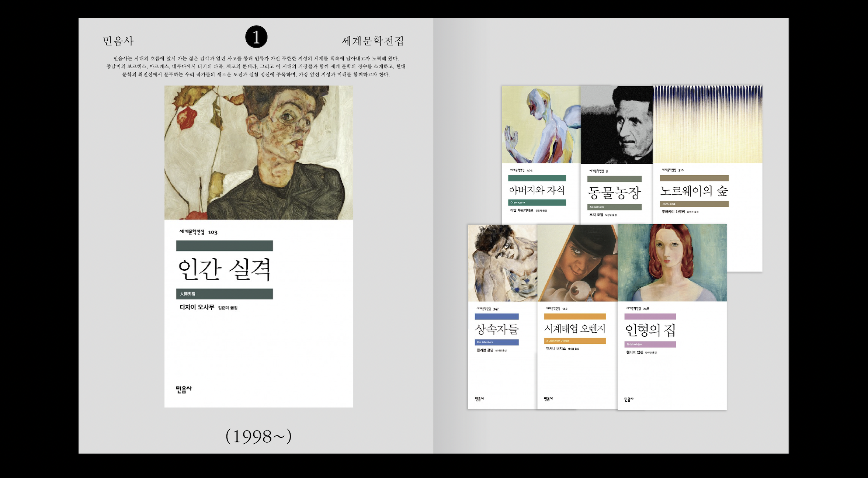Image resolution: width=868 pixels, height=478 pixels.
Task: Click the 민음사 logo on 시계태엽 오렌지 cover
Action: click(548, 399)
